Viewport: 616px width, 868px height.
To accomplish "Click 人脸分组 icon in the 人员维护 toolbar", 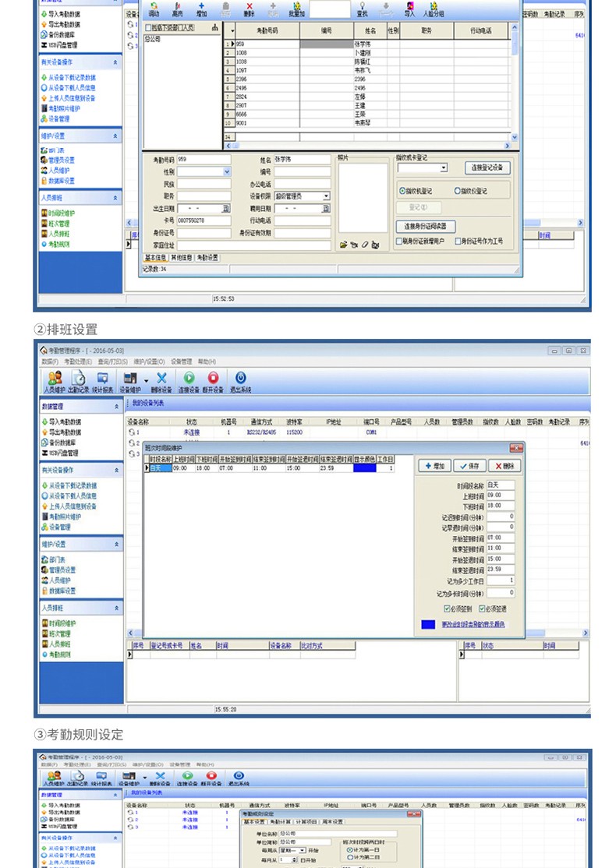I will coord(434,5).
